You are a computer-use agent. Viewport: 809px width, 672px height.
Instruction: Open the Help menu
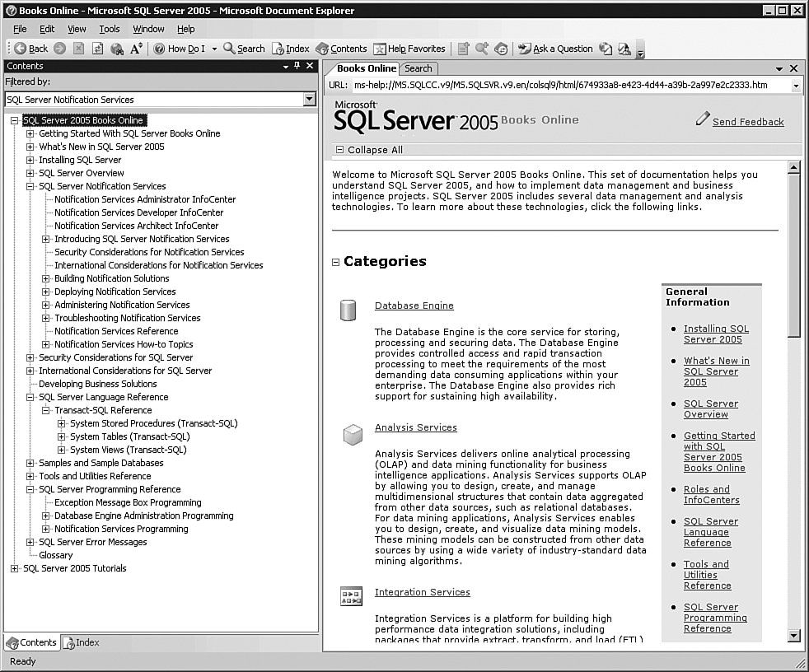tap(185, 29)
